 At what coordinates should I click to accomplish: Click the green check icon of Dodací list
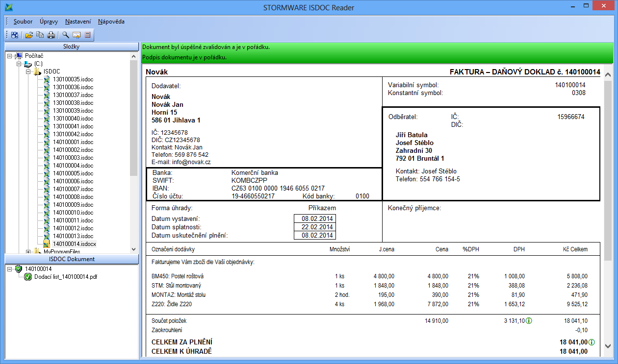click(x=28, y=277)
